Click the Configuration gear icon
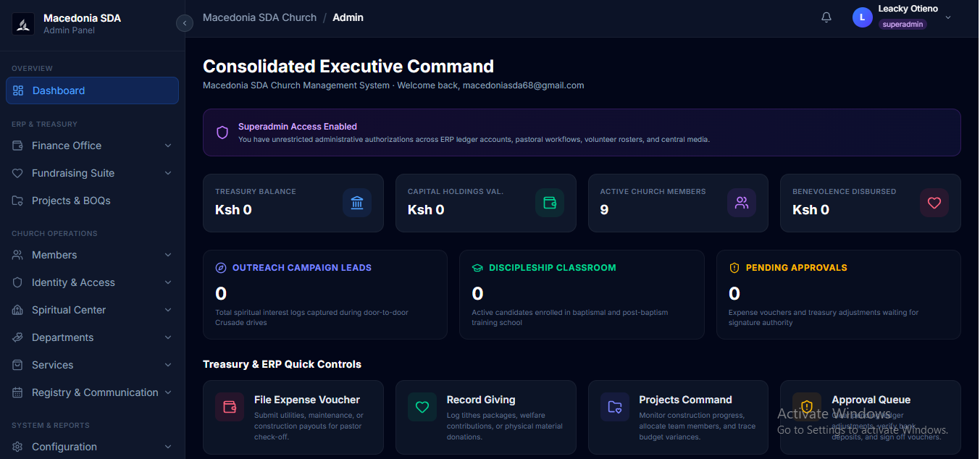 (17, 447)
